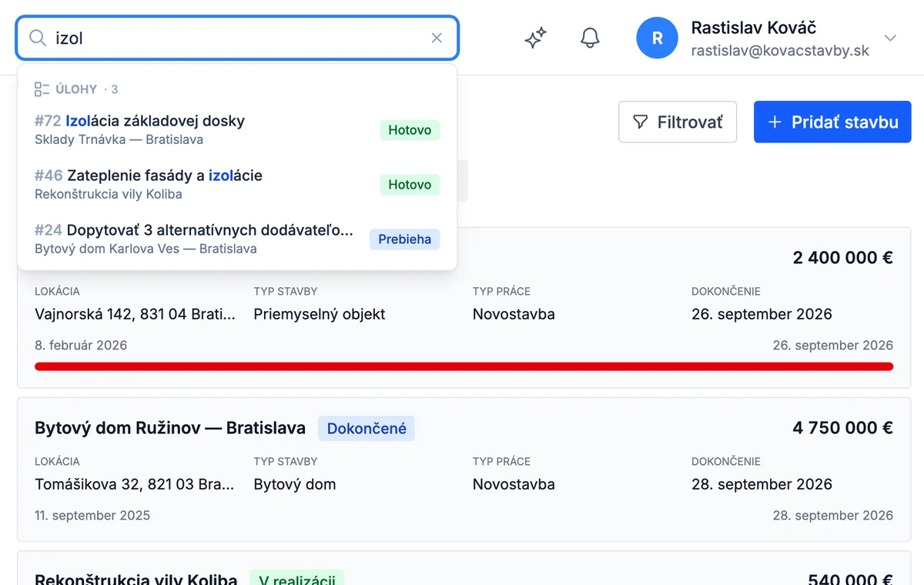Open task #72 Izolácia základovej dosky
The width and height of the screenshot is (924, 585).
pos(237,129)
